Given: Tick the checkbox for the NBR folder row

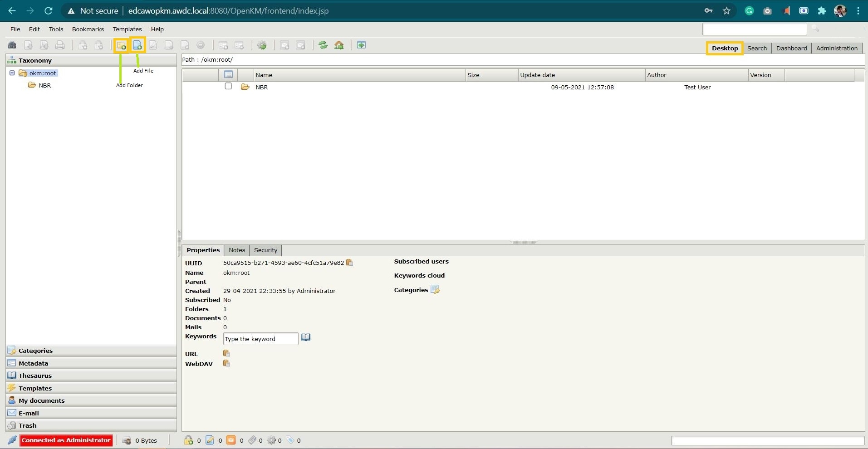Looking at the screenshot, I should 228,86.
